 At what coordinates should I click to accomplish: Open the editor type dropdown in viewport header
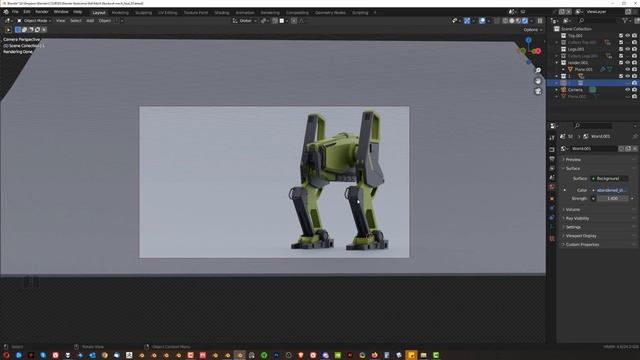(x=8, y=20)
